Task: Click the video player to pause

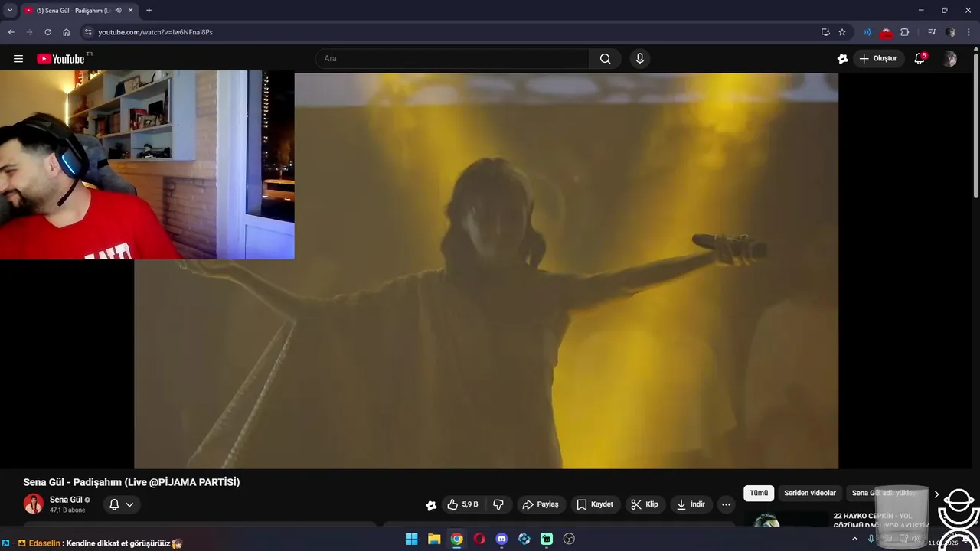Action: 486,269
